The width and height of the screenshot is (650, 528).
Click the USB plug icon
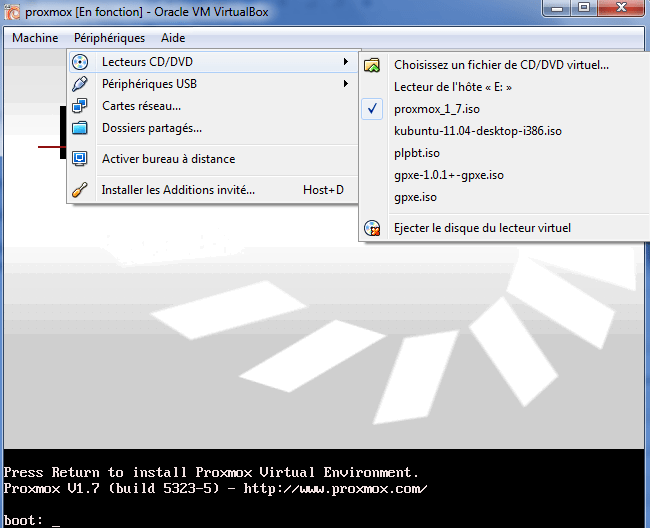[x=80, y=84]
